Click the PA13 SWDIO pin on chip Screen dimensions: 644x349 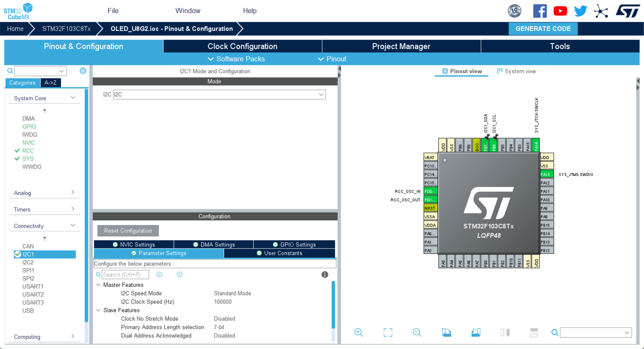(547, 174)
